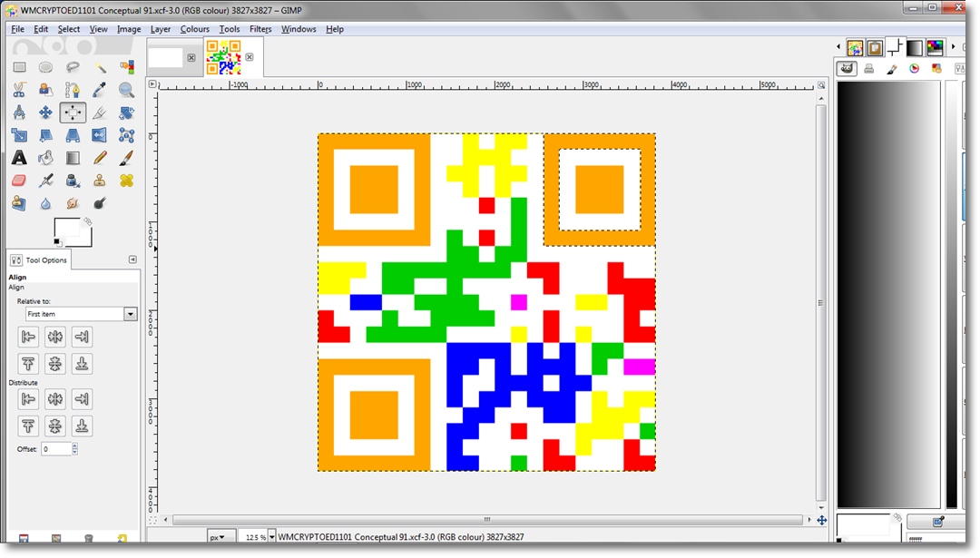Select the Text tool
Screen dimensions: 980x558
click(x=19, y=158)
